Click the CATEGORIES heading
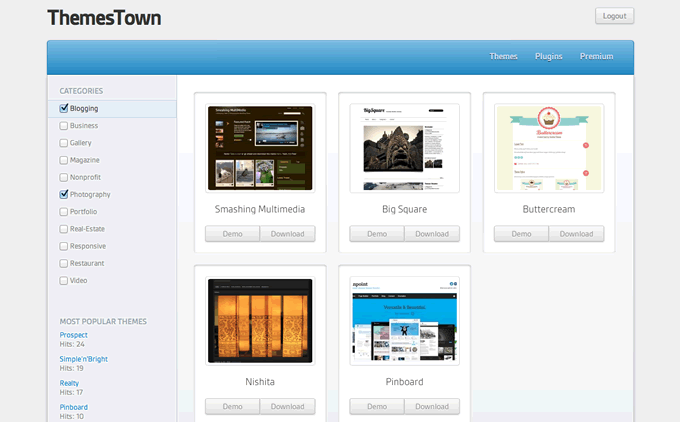This screenshot has height=422, width=680. point(82,91)
